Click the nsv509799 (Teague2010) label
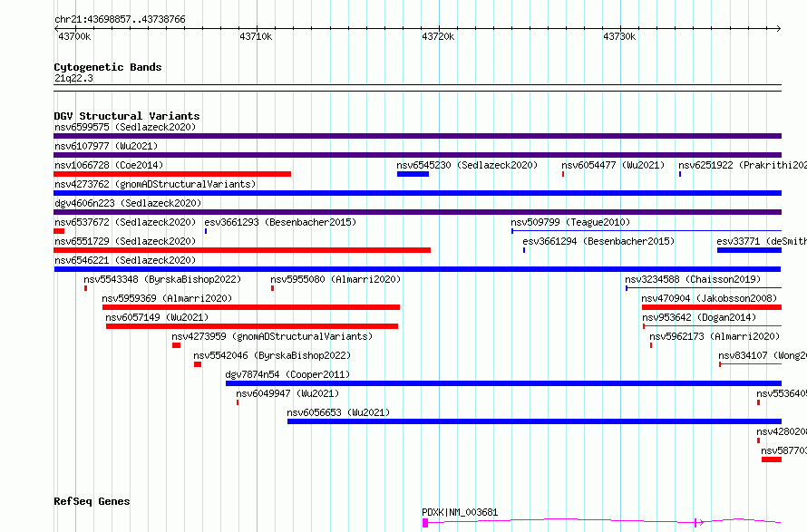This screenshot has height=532, width=807. point(570,222)
